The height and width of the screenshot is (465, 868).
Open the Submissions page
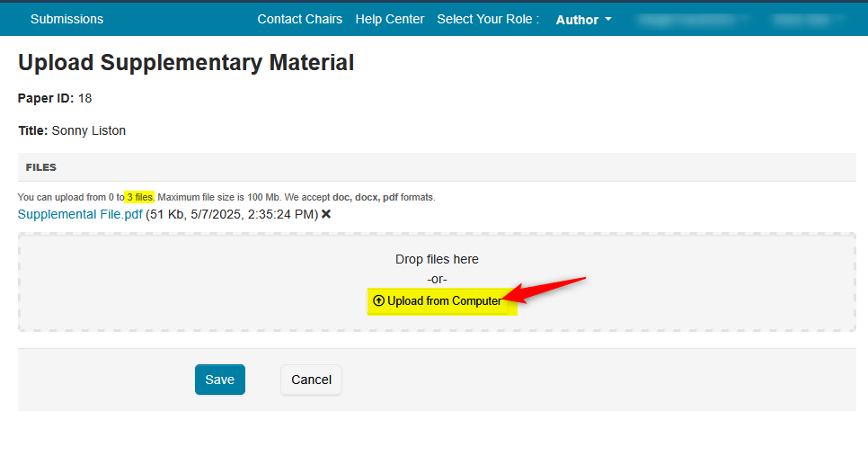(66, 19)
